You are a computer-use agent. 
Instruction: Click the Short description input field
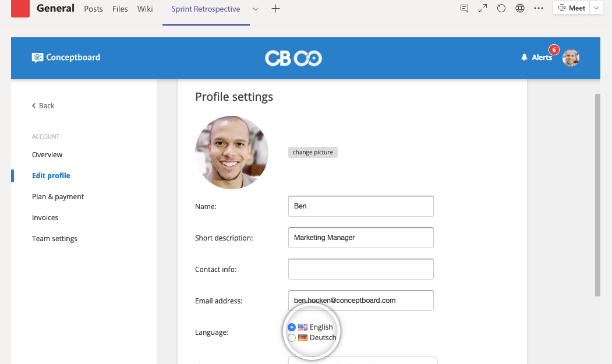[x=360, y=238]
